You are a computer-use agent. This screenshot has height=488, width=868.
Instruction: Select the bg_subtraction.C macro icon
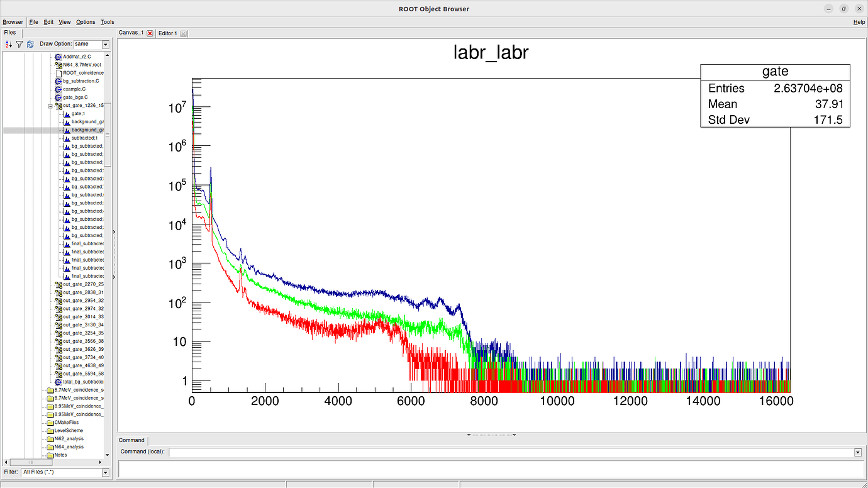point(58,81)
